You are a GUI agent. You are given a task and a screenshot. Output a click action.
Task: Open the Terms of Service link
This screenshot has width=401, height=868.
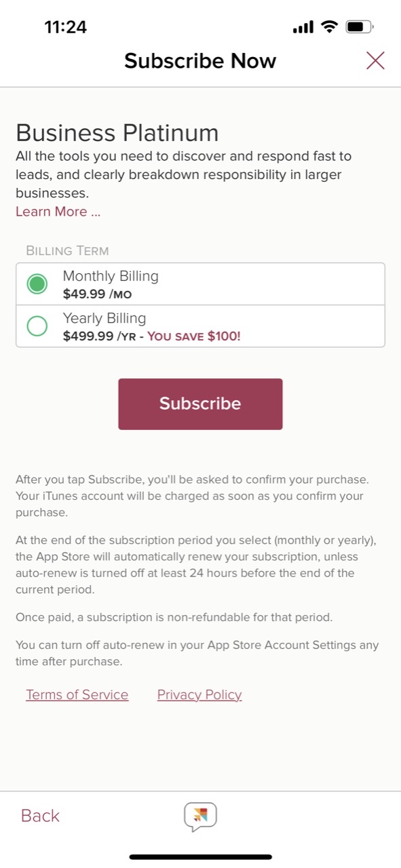[77, 694]
